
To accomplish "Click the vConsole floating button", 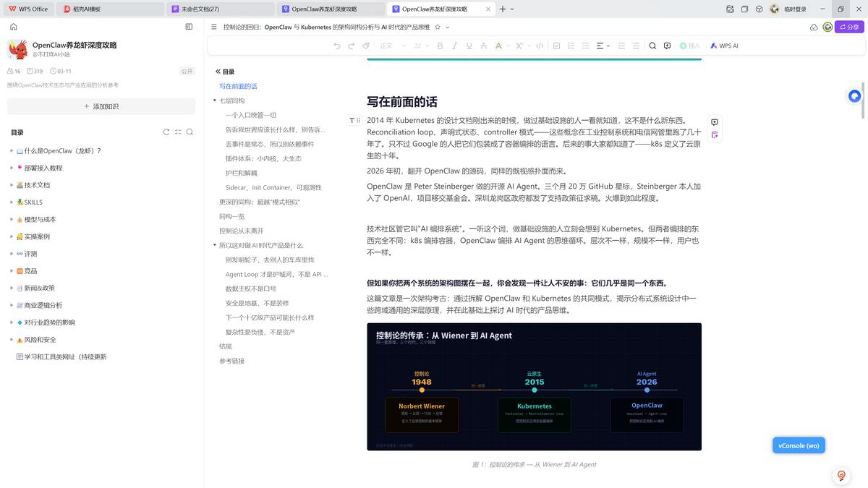I will point(798,445).
